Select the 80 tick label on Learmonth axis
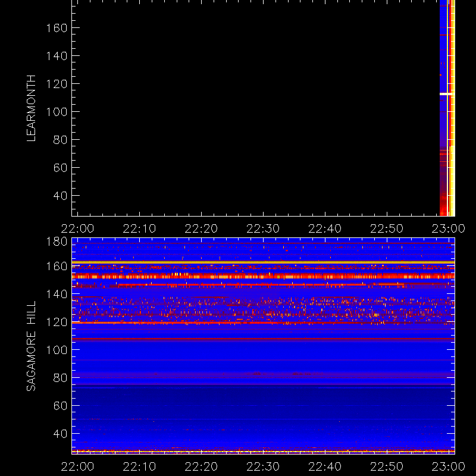Screen dimensions: 476x476 click(x=60, y=140)
